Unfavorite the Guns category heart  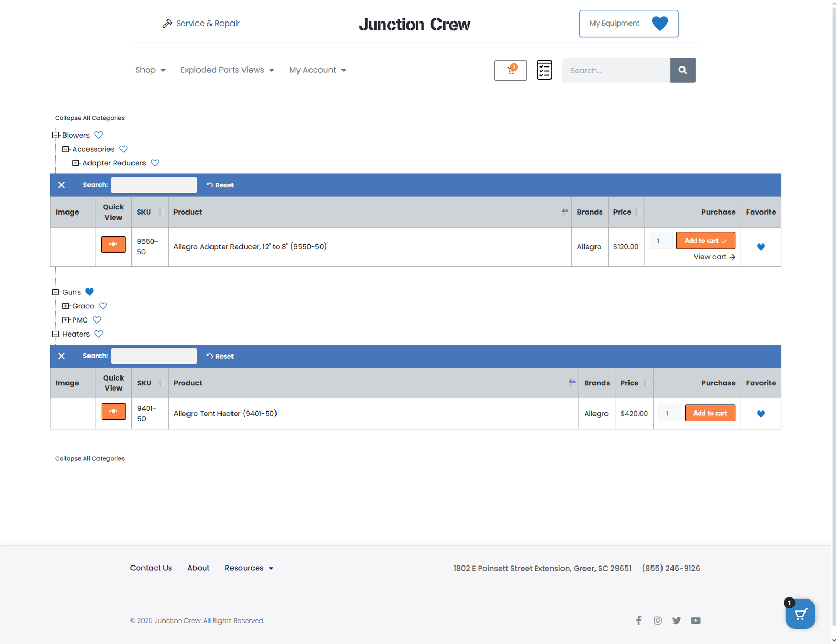pos(90,292)
